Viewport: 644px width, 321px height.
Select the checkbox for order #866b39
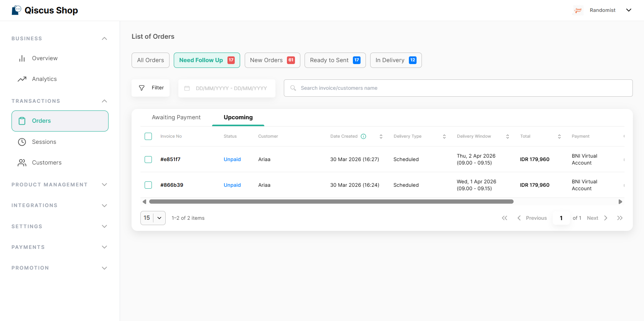[x=148, y=185]
